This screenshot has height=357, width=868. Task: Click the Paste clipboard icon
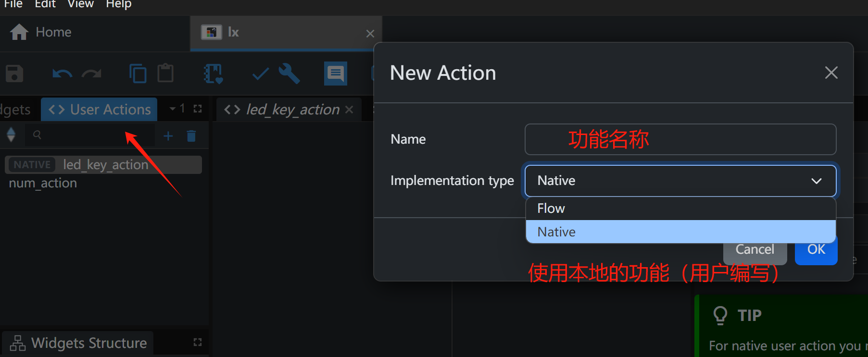tap(165, 74)
